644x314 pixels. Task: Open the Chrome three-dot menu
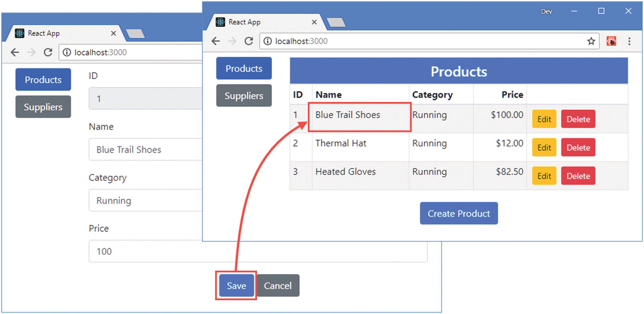click(x=629, y=41)
